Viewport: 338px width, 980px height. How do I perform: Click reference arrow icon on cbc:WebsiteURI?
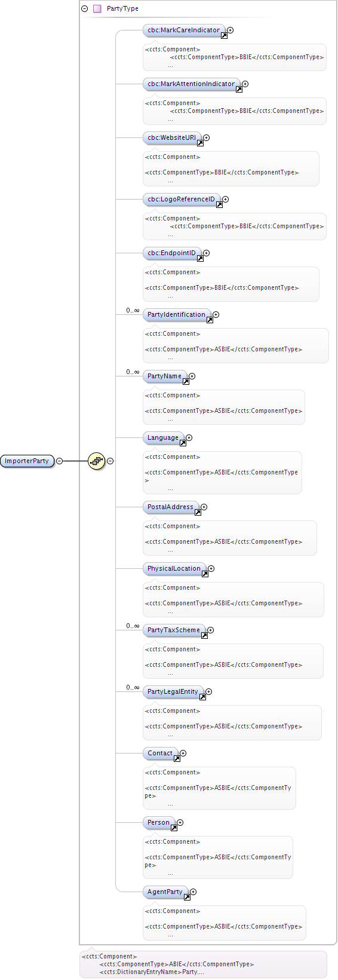(x=200, y=143)
